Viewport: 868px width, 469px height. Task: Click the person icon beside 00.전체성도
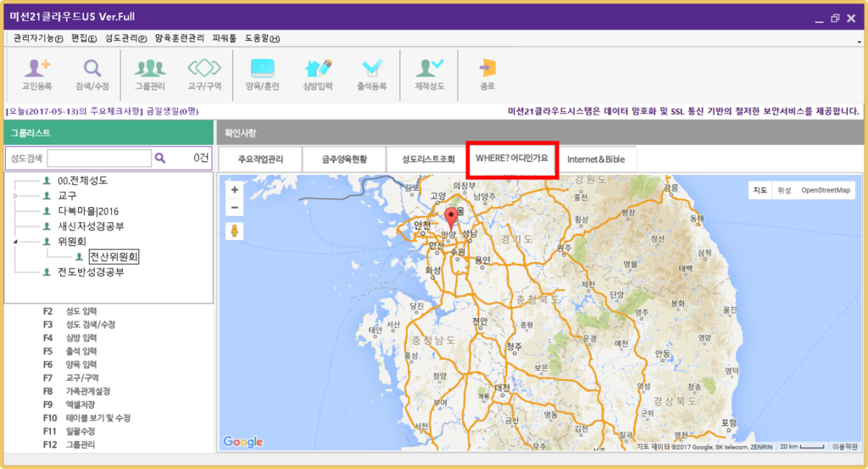coord(47,181)
